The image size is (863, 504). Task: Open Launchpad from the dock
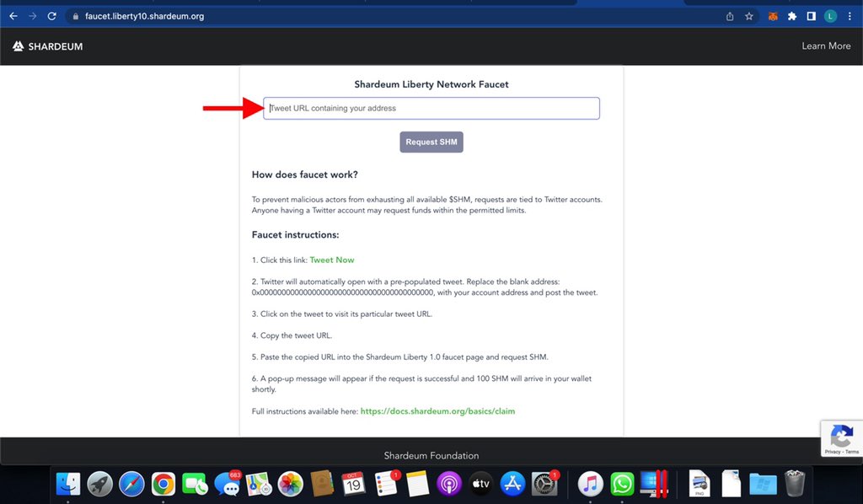click(x=99, y=484)
